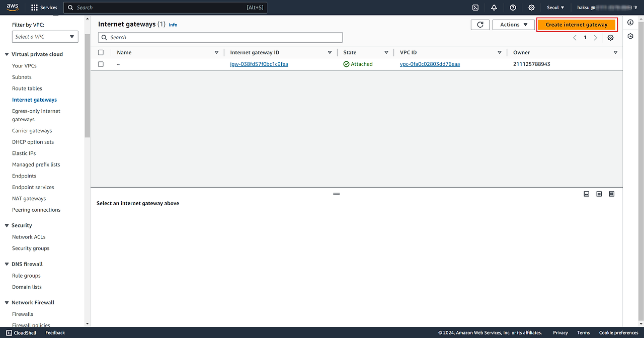Maximize the details panel with rightmost split icon

pyautogui.click(x=611, y=194)
